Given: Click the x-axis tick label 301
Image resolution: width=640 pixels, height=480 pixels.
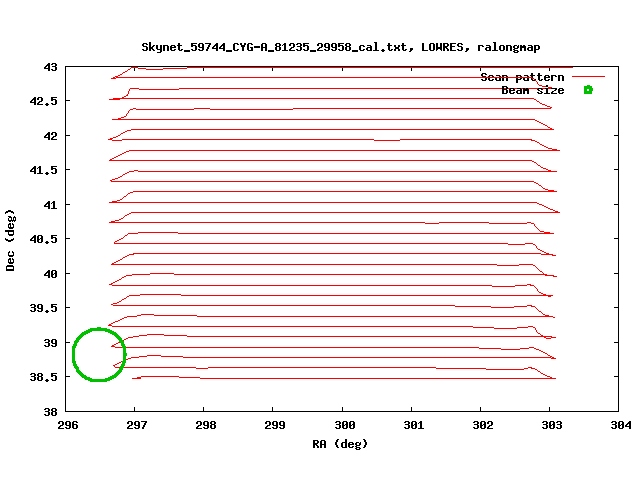Looking at the screenshot, I should [x=413, y=425].
